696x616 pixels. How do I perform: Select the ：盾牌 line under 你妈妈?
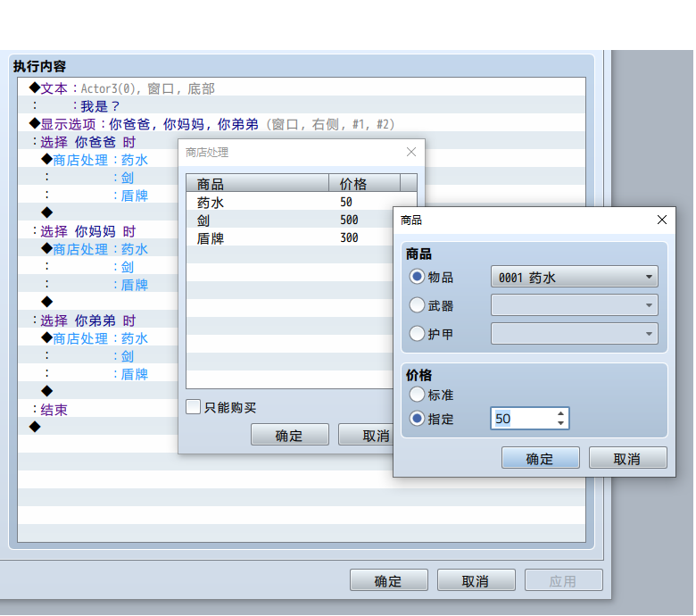click(x=98, y=284)
